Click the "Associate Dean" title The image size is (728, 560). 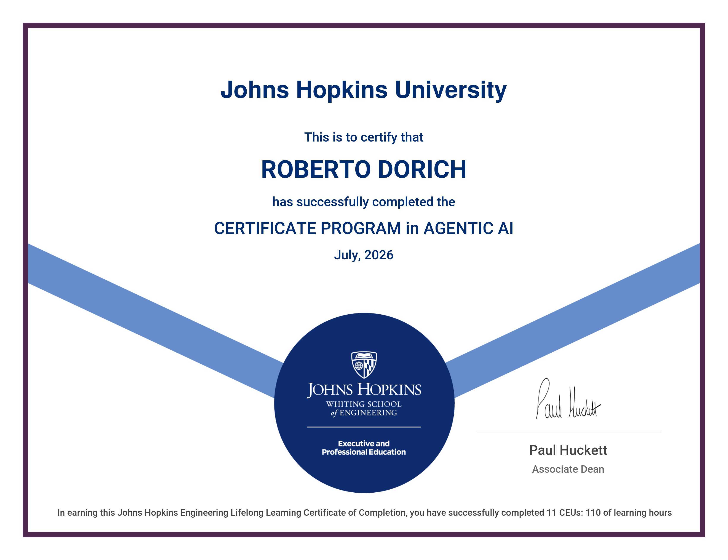568,469
